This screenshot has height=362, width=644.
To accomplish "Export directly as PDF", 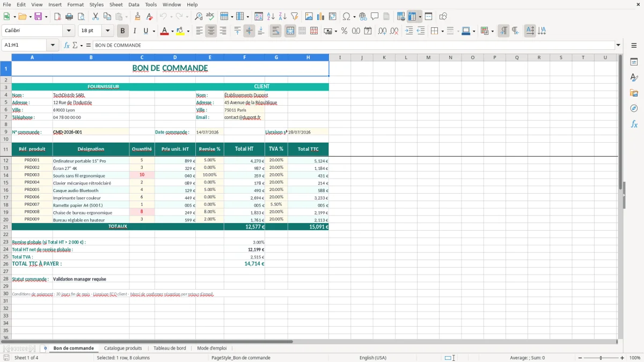I will point(57,17).
